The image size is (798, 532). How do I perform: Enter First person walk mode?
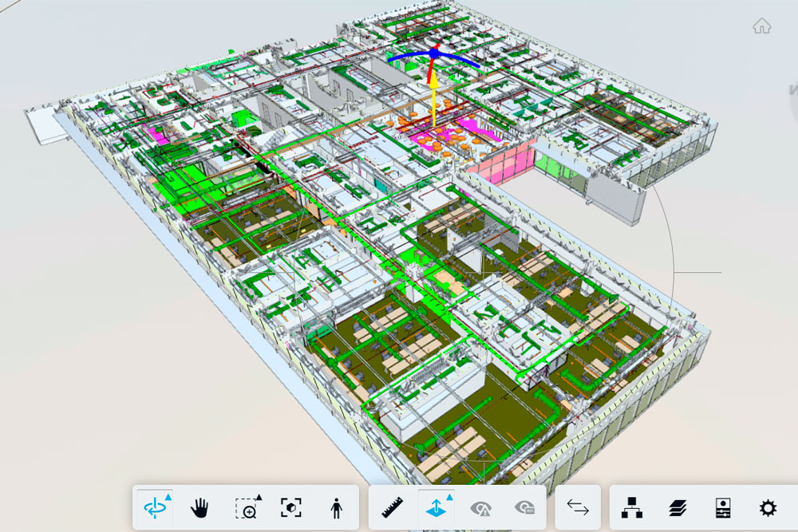pyautogui.click(x=336, y=507)
